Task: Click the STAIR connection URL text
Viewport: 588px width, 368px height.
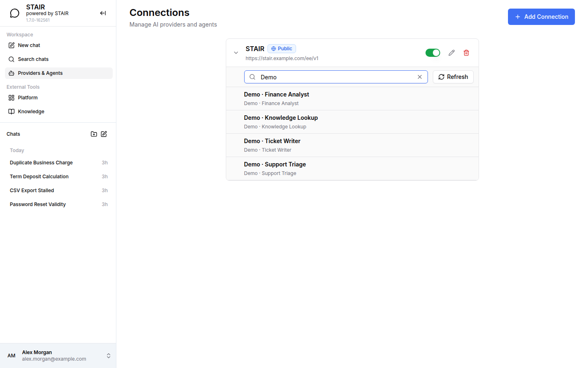Action: point(282,58)
